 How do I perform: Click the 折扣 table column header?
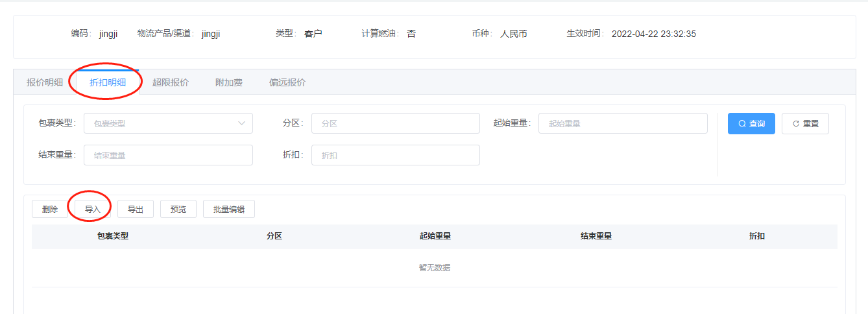click(x=756, y=236)
